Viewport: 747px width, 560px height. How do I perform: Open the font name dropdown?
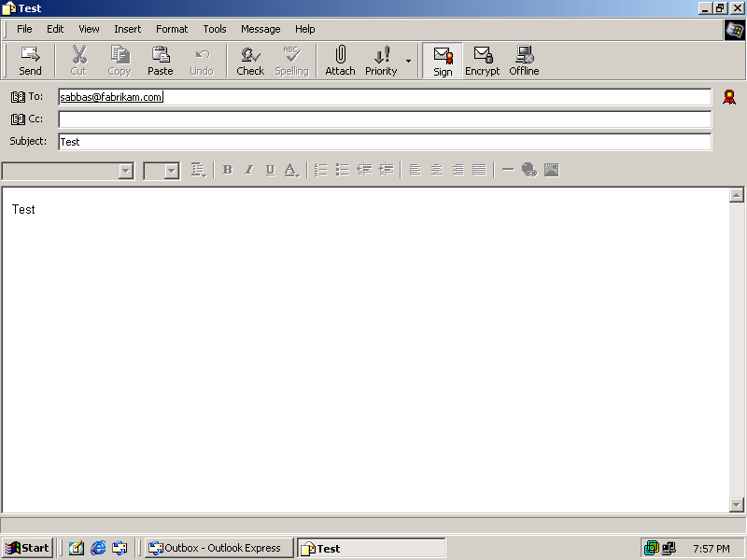(x=126, y=171)
